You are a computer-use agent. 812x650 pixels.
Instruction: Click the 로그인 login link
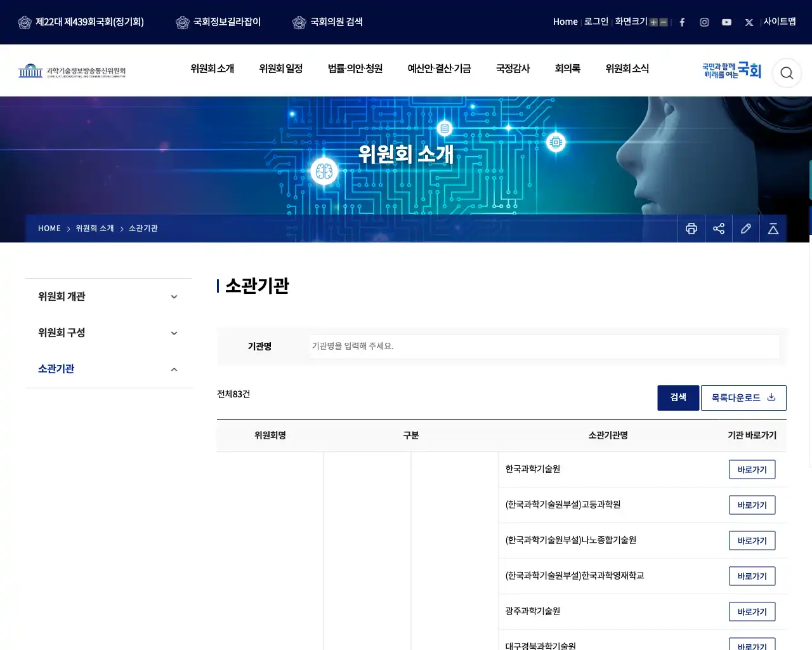(596, 22)
